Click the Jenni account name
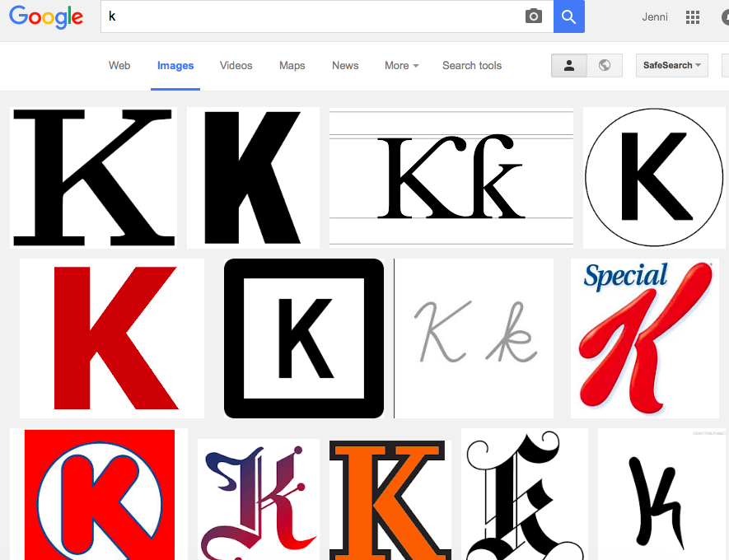This screenshot has height=560, width=729. 655,17
